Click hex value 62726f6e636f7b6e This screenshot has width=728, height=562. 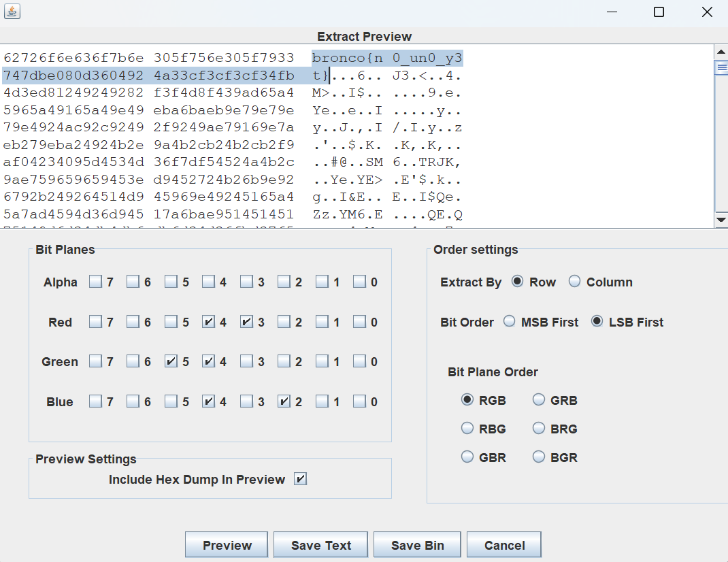click(73, 58)
